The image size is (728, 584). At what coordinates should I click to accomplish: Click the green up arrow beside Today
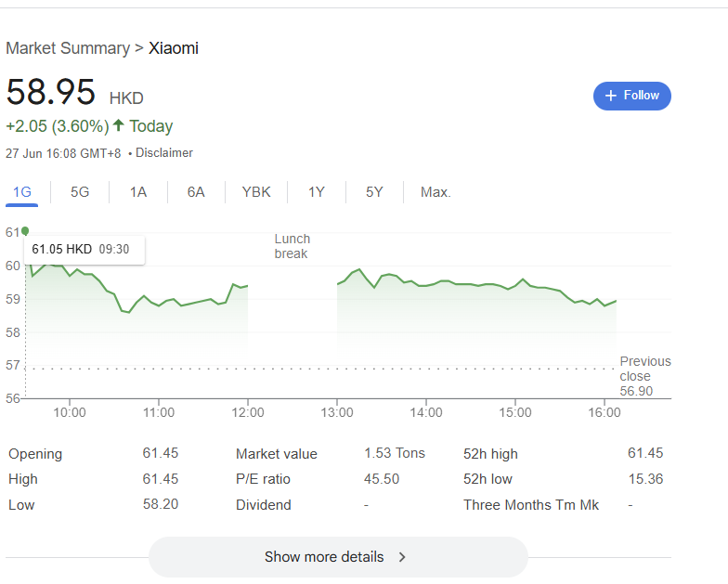pos(118,126)
